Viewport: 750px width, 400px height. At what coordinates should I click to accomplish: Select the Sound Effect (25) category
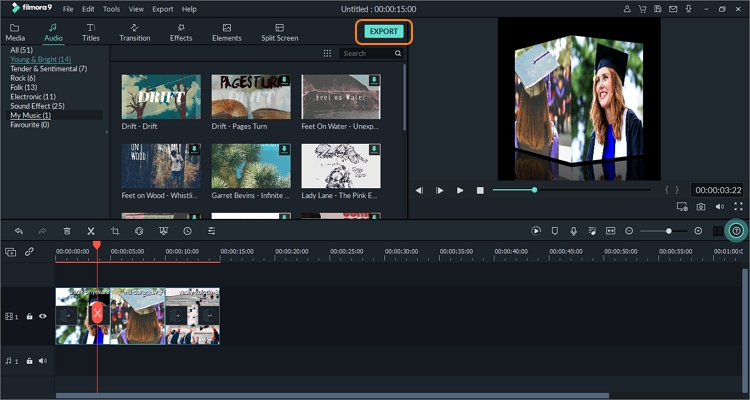pos(37,106)
